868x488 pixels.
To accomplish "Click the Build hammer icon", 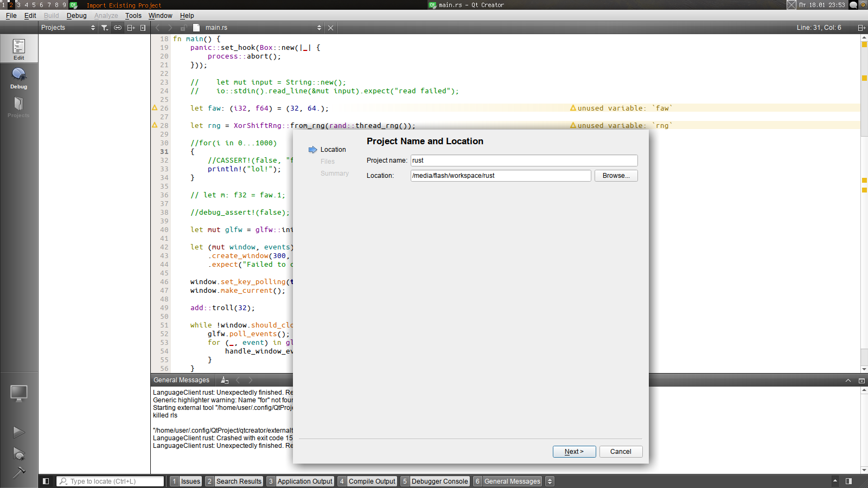I will pos(18,472).
